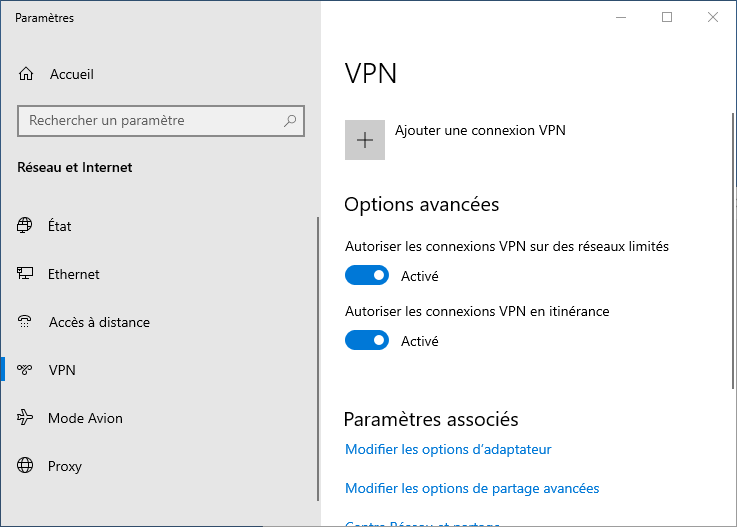Image resolution: width=737 pixels, height=527 pixels.
Task: Open Modifier les options de partage avancées
Action: click(472, 489)
